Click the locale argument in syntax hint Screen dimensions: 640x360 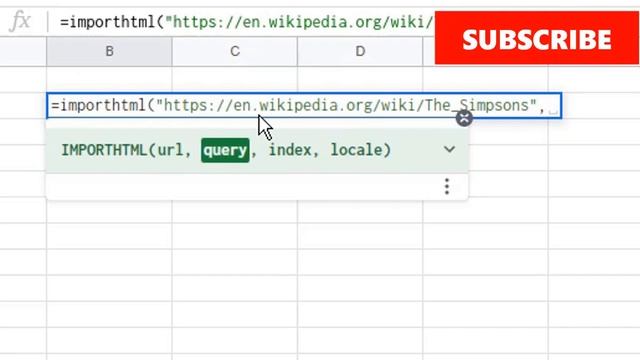coord(356,150)
